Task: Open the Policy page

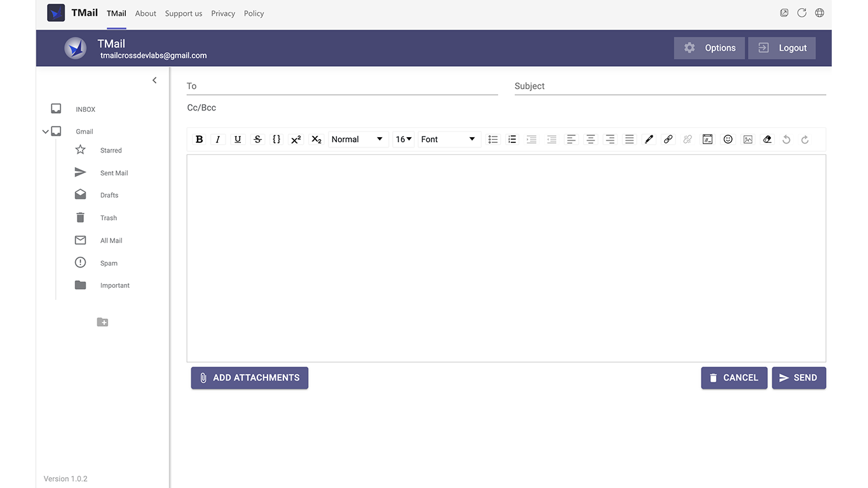Action: tap(254, 13)
